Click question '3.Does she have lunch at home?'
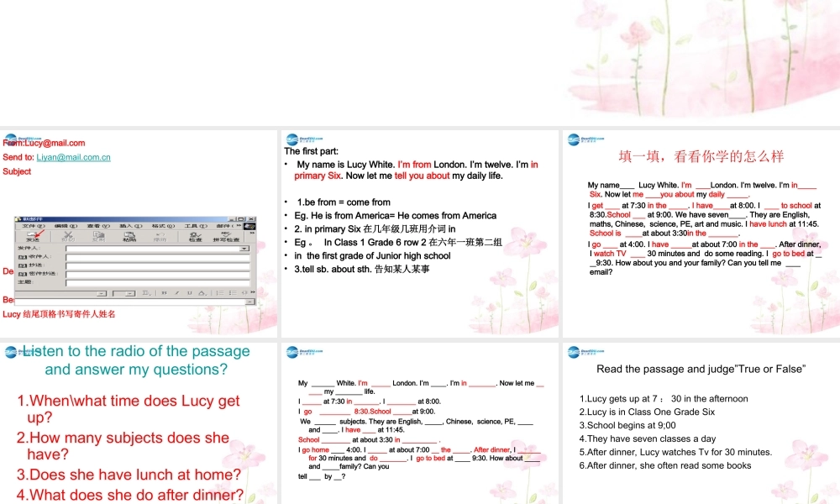Screen dimensions: 840x504 point(129,475)
